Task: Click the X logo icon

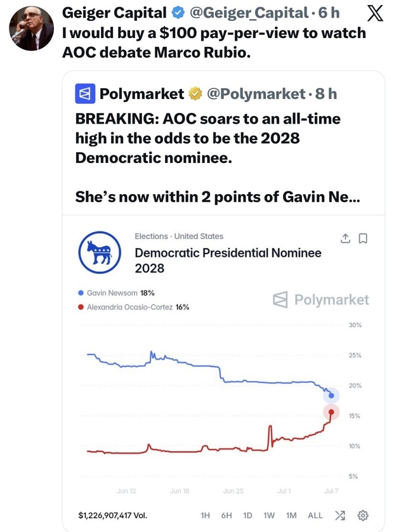Action: (x=375, y=13)
